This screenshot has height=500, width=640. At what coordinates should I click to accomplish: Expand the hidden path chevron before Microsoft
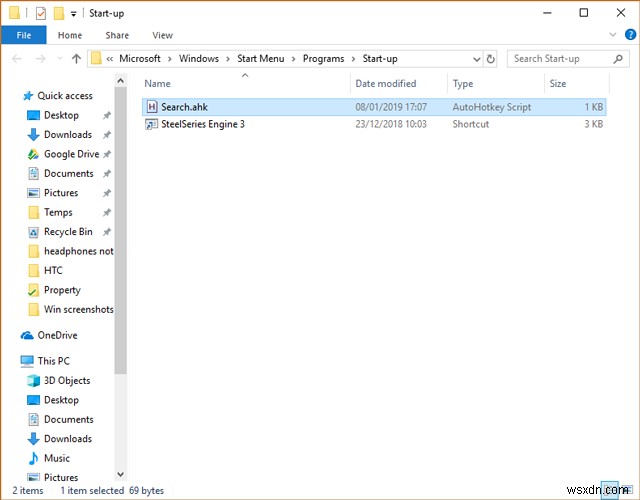tap(109, 59)
